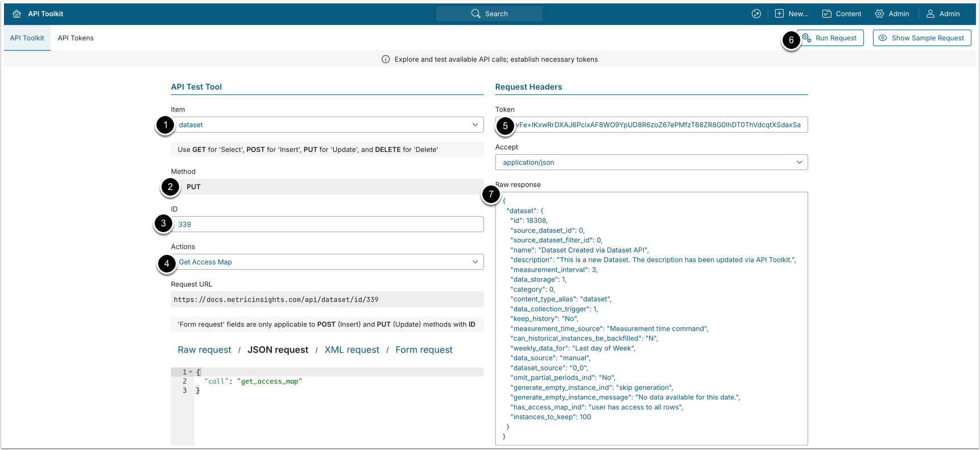This screenshot has width=980, height=450.
Task: Collapse the fold arrow on JSON line 1
Action: [x=191, y=372]
